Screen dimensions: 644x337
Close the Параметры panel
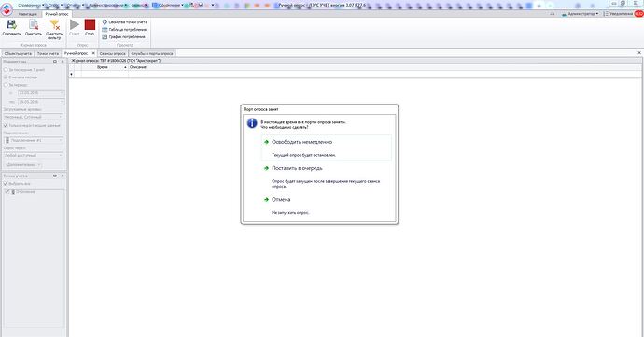coord(63,62)
